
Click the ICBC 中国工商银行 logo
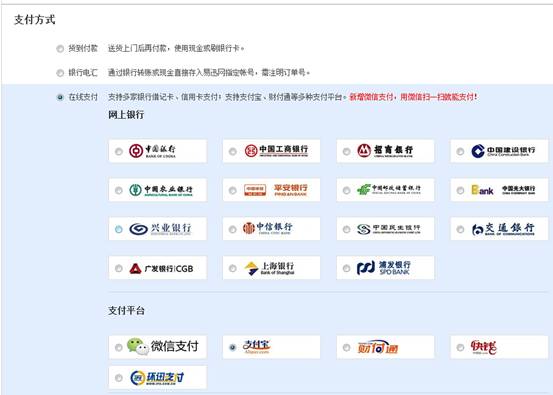[276, 151]
